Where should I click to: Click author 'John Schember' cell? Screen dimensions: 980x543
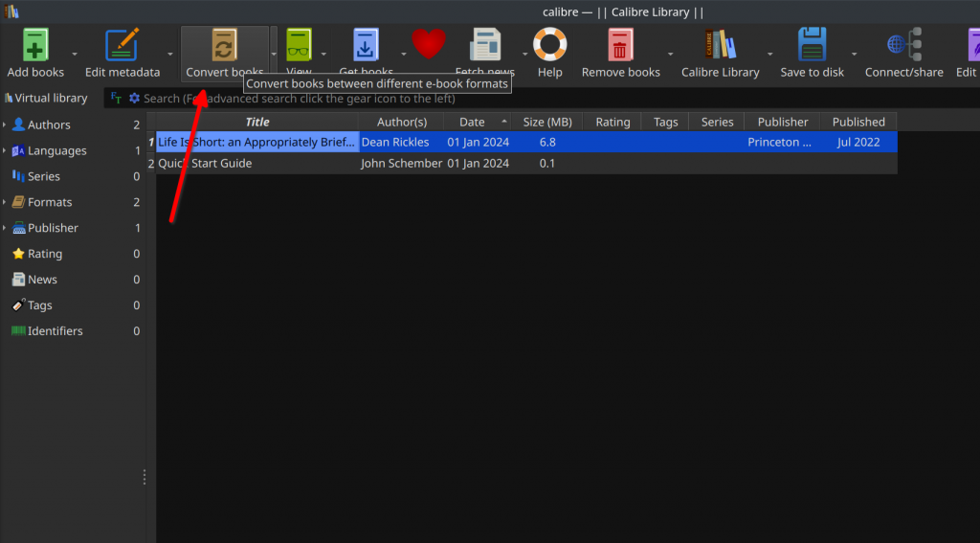pos(401,163)
